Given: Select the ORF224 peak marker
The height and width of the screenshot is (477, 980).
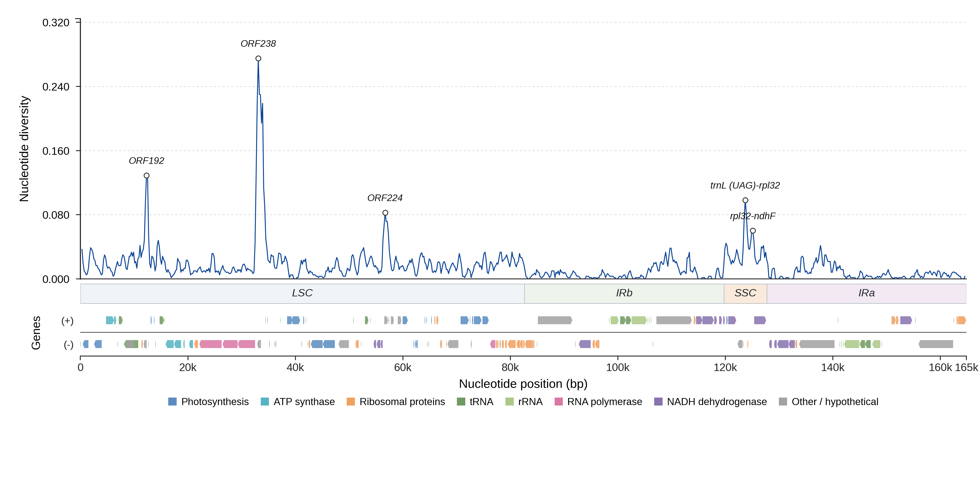Looking at the screenshot, I should coord(385,213).
